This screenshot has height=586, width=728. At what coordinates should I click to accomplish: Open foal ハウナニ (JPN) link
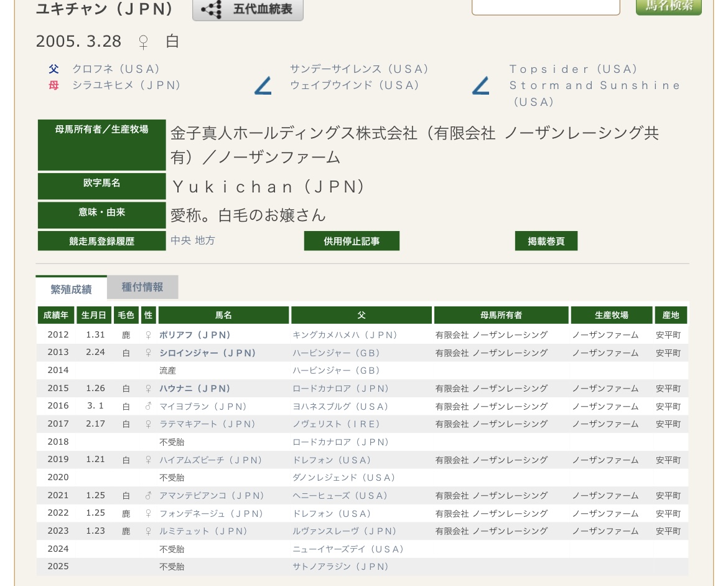195,389
